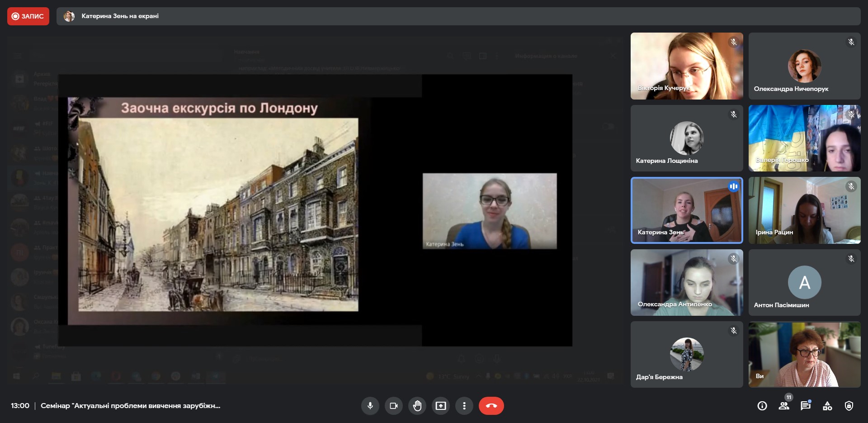Screen dimensions: 868x423
Task: Click the presenter avatar in the top banner
Action: click(x=69, y=16)
